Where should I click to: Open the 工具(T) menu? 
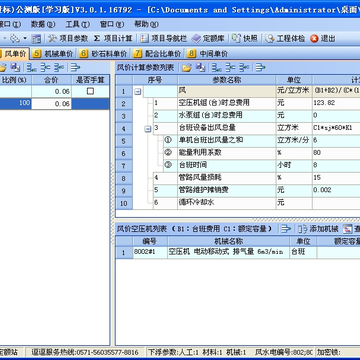pyautogui.click(x=78, y=24)
